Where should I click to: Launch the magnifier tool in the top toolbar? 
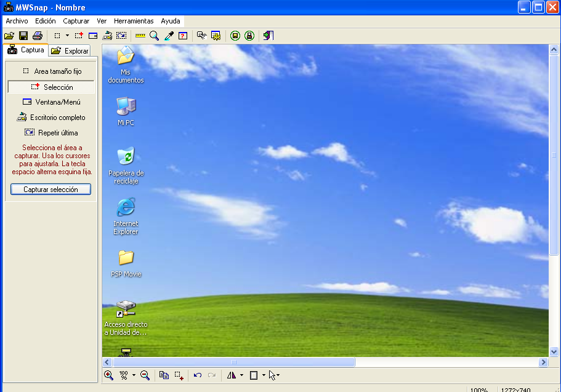[154, 36]
